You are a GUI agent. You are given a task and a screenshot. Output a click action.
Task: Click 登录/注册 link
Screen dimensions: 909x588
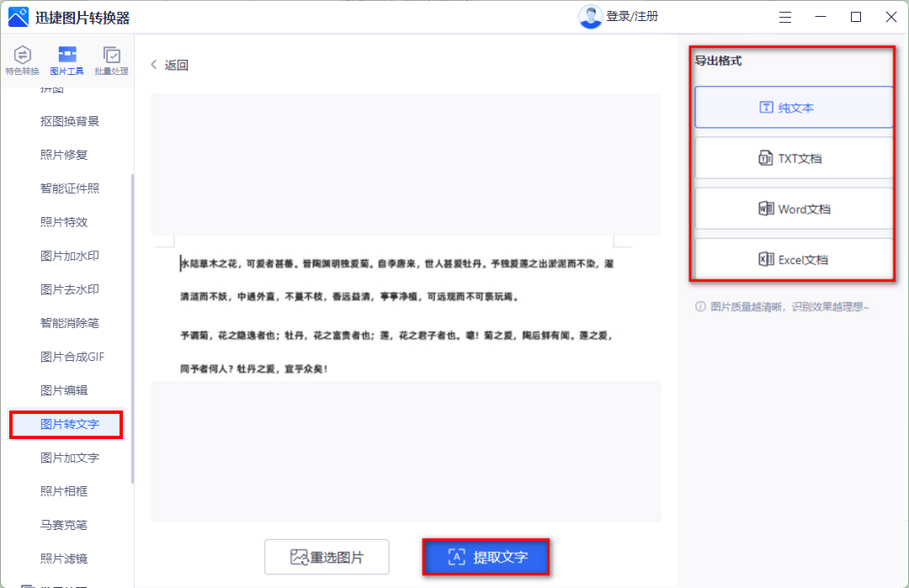(x=632, y=17)
